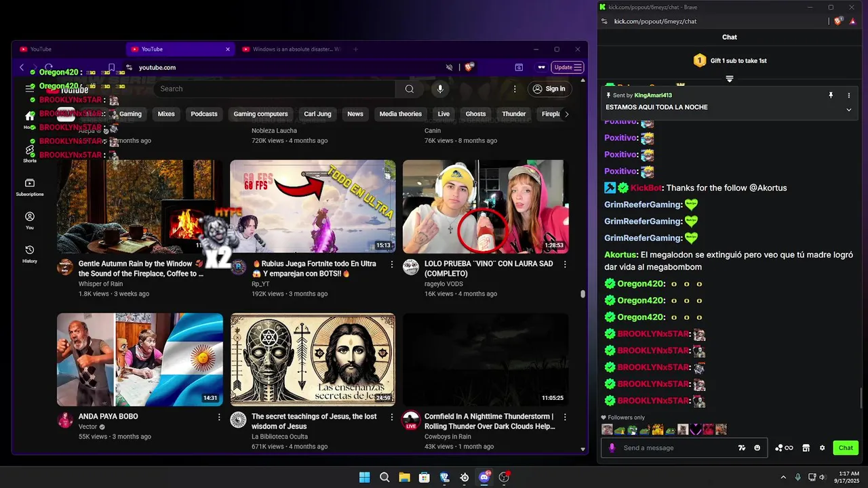Open Brave menu beside Update button
The height and width of the screenshot is (488, 868).
[x=578, y=67]
